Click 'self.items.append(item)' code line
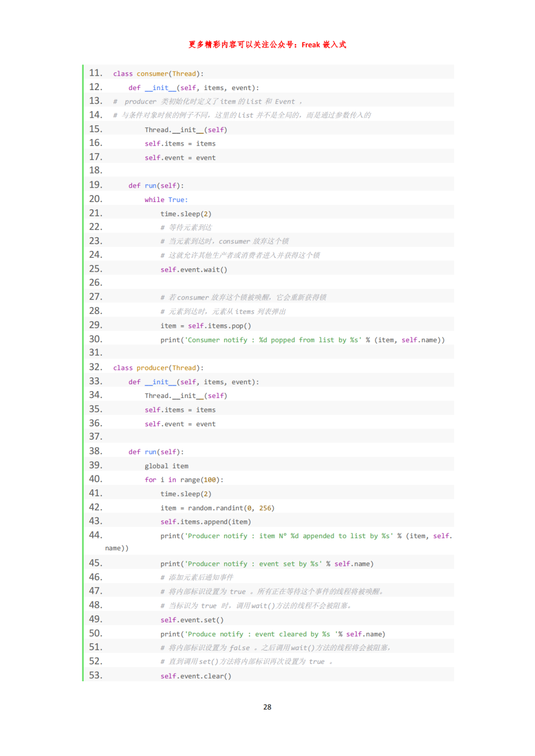This screenshot has width=535, height=756. pyautogui.click(x=206, y=522)
